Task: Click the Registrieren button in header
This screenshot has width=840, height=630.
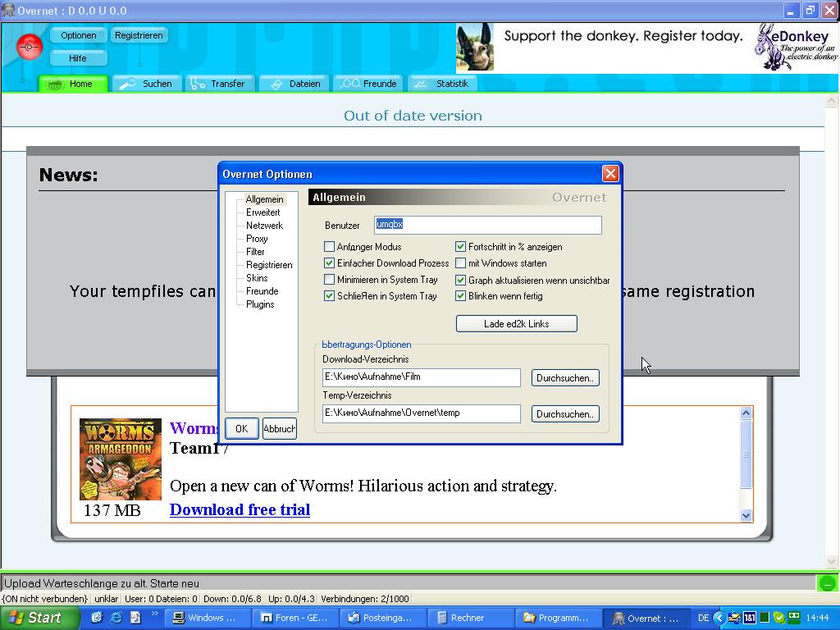Action: (139, 35)
